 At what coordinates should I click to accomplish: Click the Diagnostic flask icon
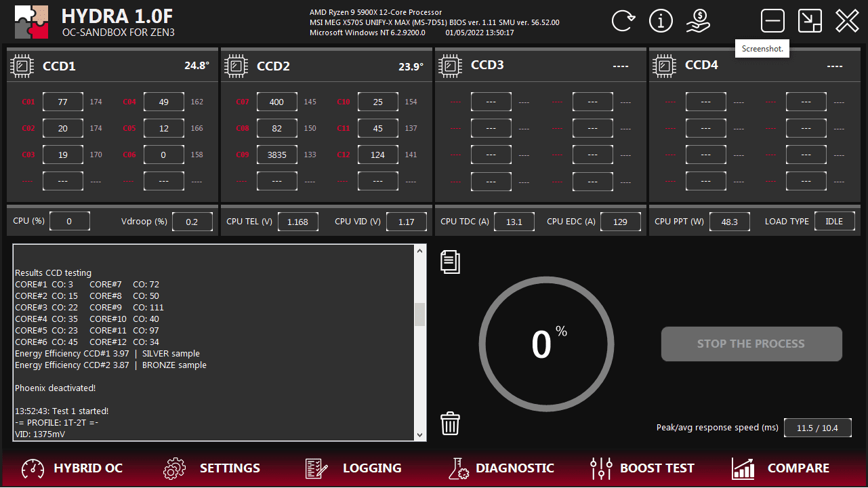pyautogui.click(x=459, y=468)
